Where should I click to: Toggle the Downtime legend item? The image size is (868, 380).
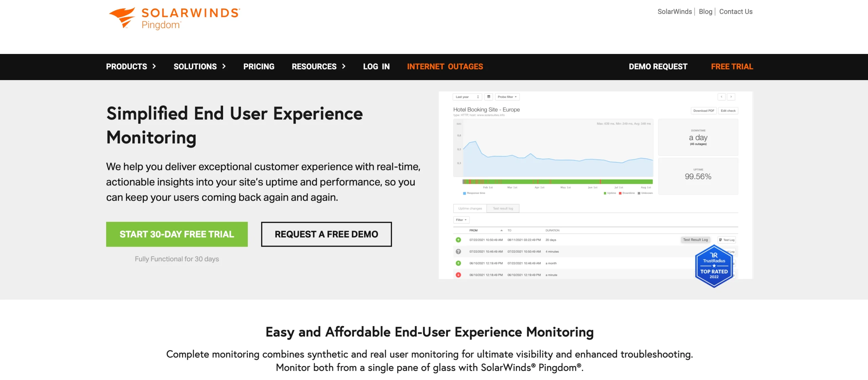(x=627, y=193)
